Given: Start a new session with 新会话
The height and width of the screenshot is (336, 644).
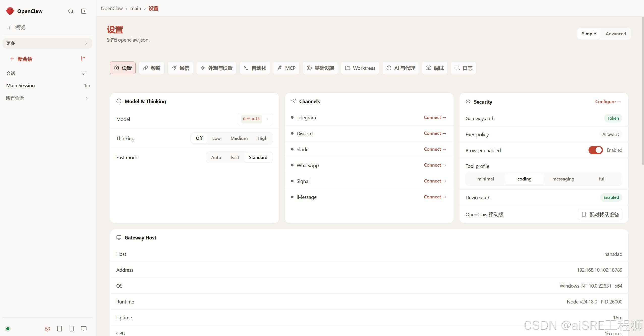Looking at the screenshot, I should tap(21, 59).
